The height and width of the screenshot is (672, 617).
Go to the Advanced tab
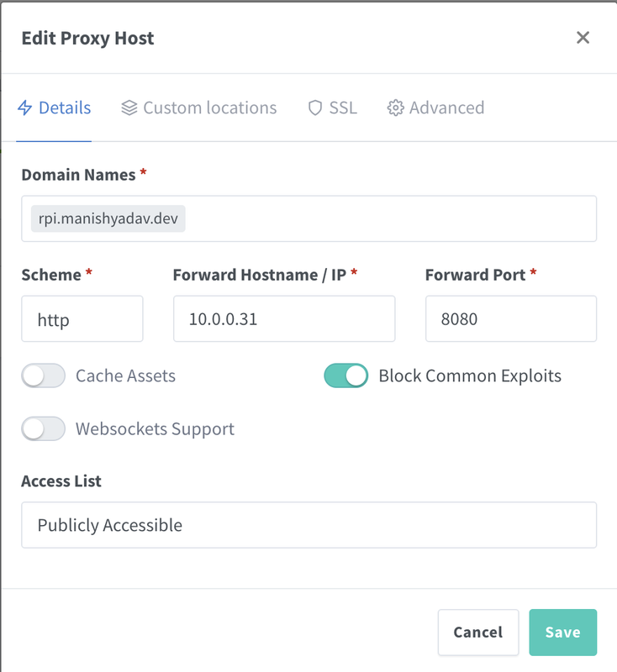click(x=435, y=108)
